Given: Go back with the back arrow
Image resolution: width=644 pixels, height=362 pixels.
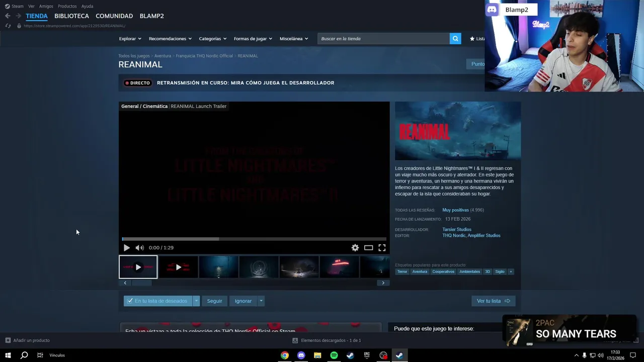Looking at the screenshot, I should coord(8,16).
